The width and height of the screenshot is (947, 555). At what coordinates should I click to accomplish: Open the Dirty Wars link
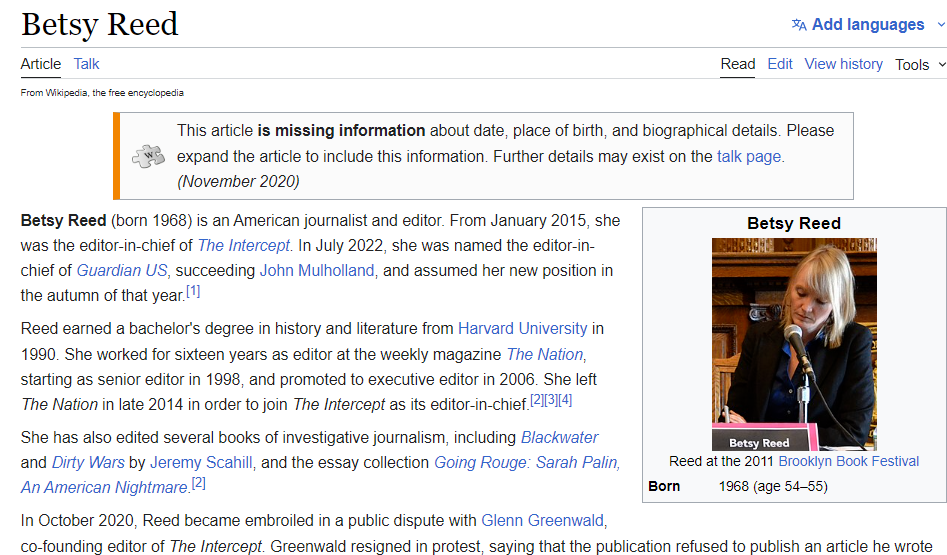[x=88, y=462]
